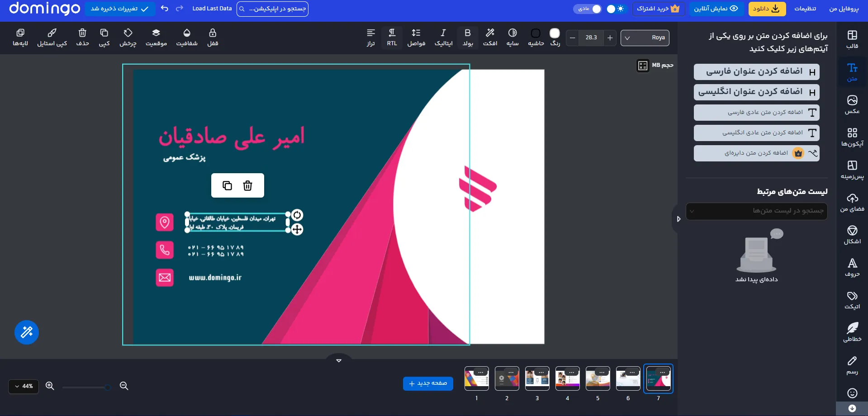Add an English heading (عنوان انگلیسی)

click(x=757, y=92)
